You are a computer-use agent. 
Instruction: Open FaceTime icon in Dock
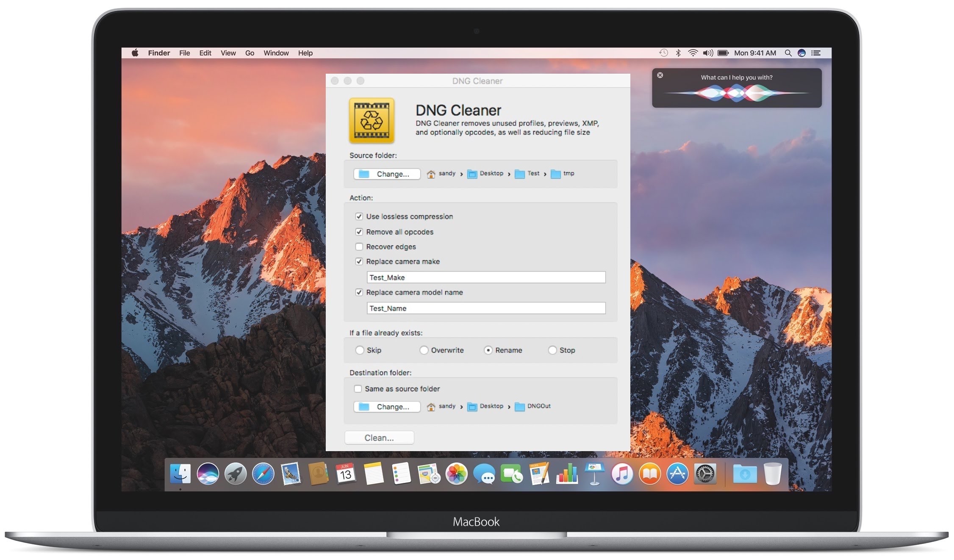pos(512,474)
